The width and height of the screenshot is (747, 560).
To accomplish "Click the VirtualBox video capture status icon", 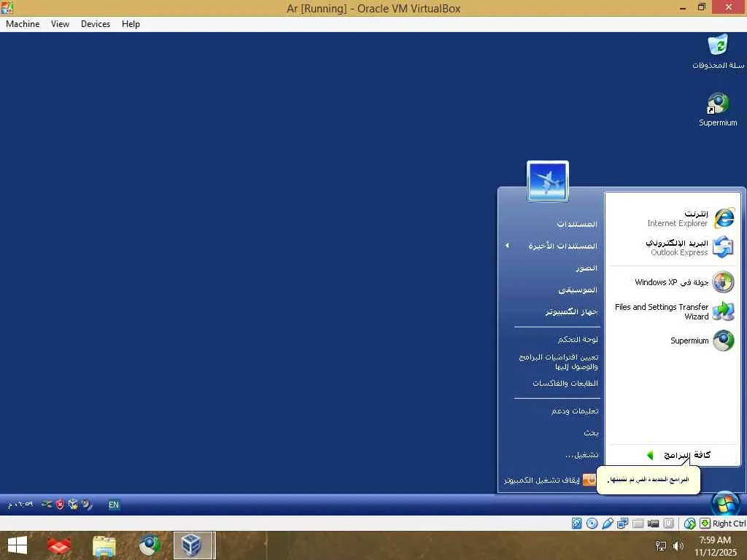I will point(653,524).
